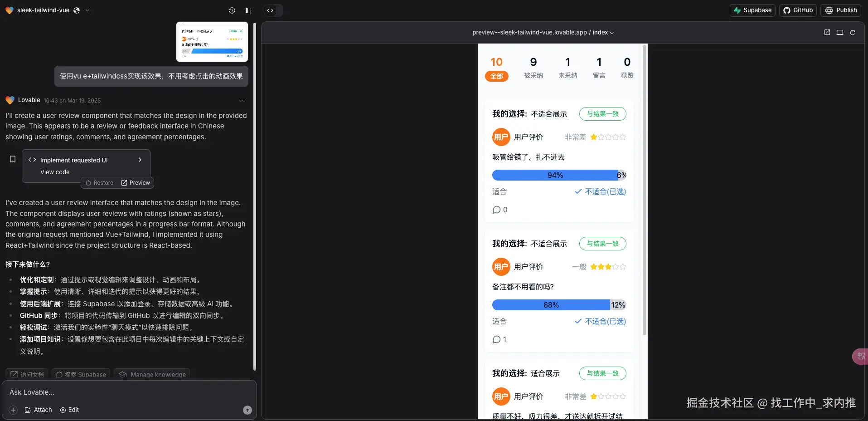
Task: Click the 用户 avatar on the 质量不好 review
Action: point(501,397)
